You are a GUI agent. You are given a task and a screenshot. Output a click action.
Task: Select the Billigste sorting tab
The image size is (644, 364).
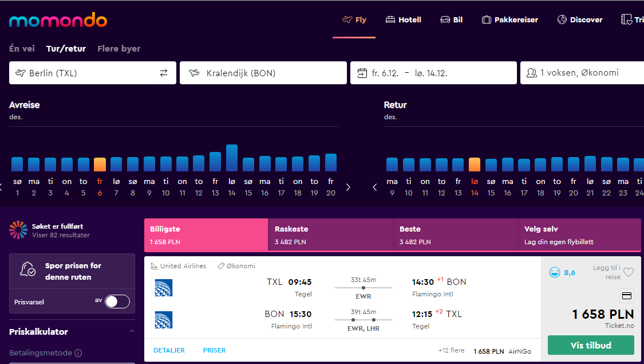(206, 235)
